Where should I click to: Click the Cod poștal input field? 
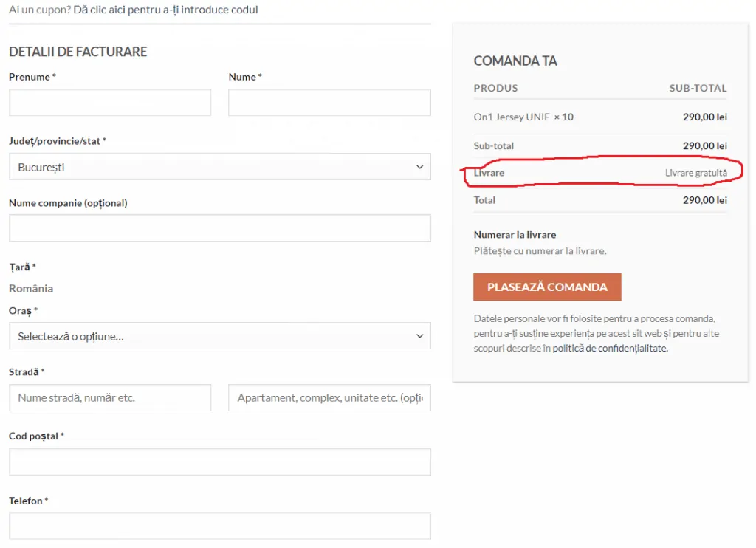(220, 462)
